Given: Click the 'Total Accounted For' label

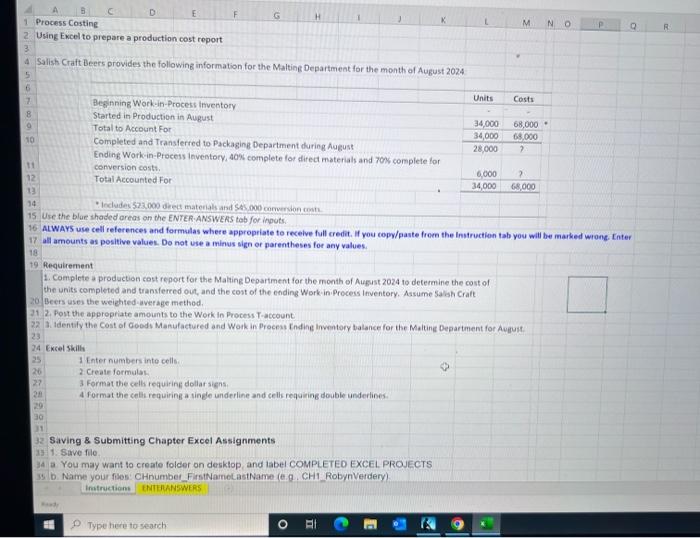Looking at the screenshot, I should click(133, 179).
